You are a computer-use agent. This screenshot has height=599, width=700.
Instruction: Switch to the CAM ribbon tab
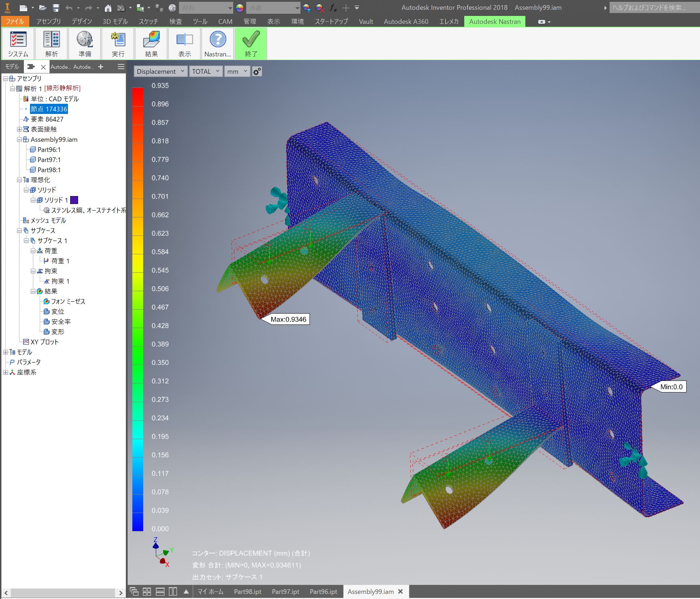(x=225, y=21)
